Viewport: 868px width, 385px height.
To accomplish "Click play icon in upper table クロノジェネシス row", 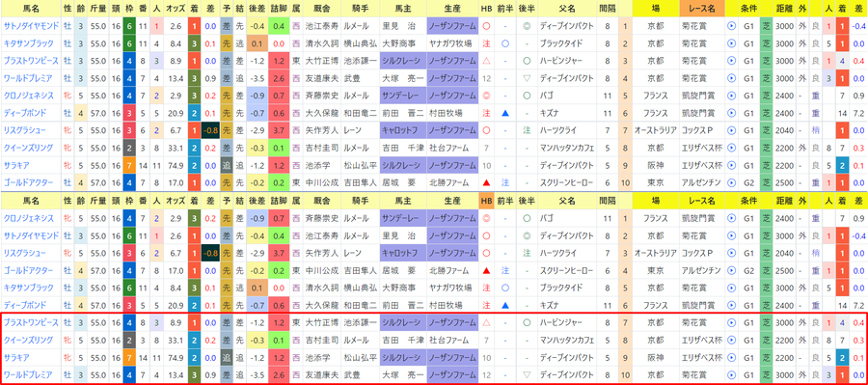I will point(731,96).
